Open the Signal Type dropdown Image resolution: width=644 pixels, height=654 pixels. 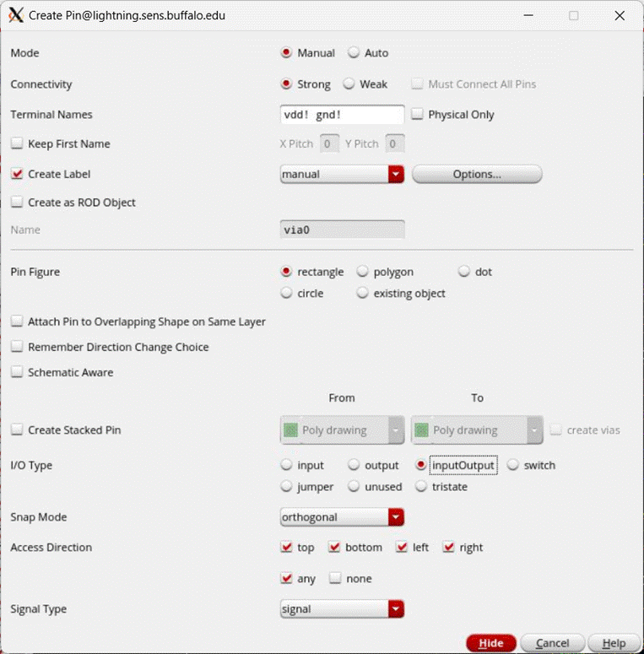[x=396, y=609]
